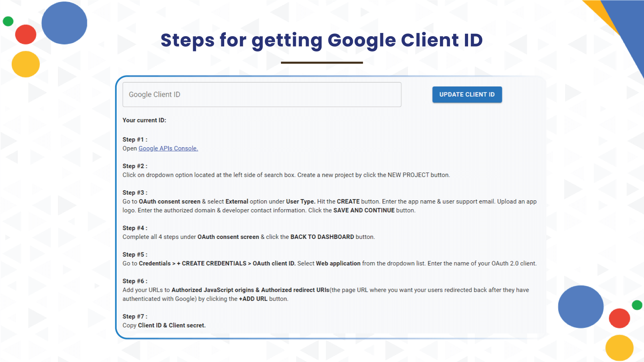Click the 'Your current ID:' label
644x362 pixels.
[144, 120]
